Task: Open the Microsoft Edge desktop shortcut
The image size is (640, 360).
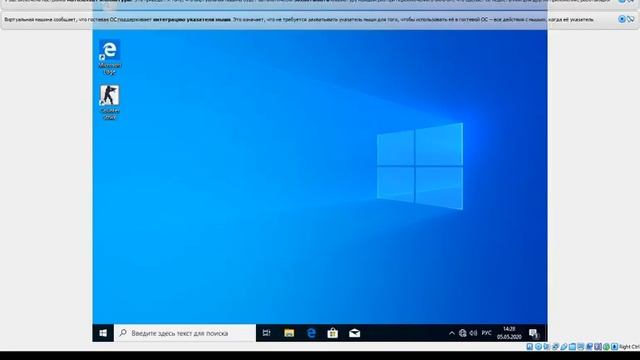Action: pos(109,57)
